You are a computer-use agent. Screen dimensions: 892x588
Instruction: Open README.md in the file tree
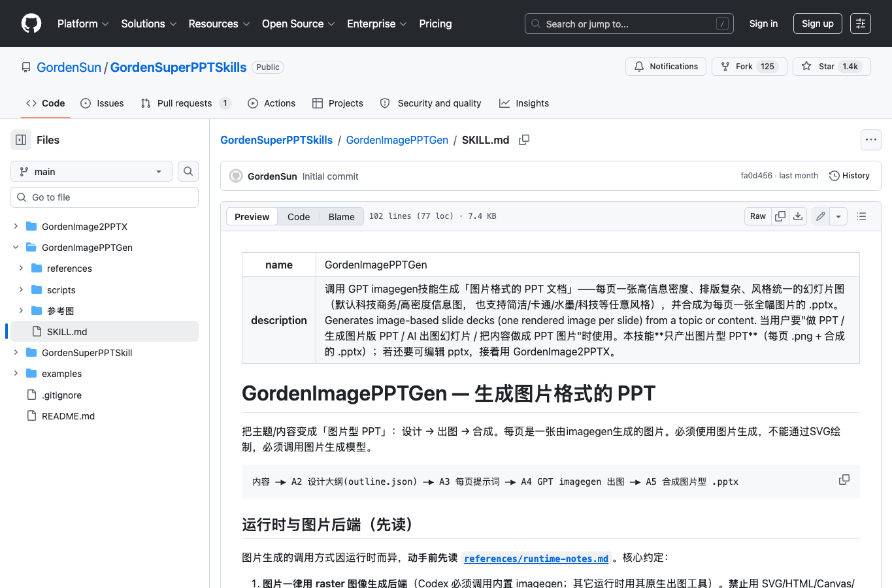(x=105, y=416)
